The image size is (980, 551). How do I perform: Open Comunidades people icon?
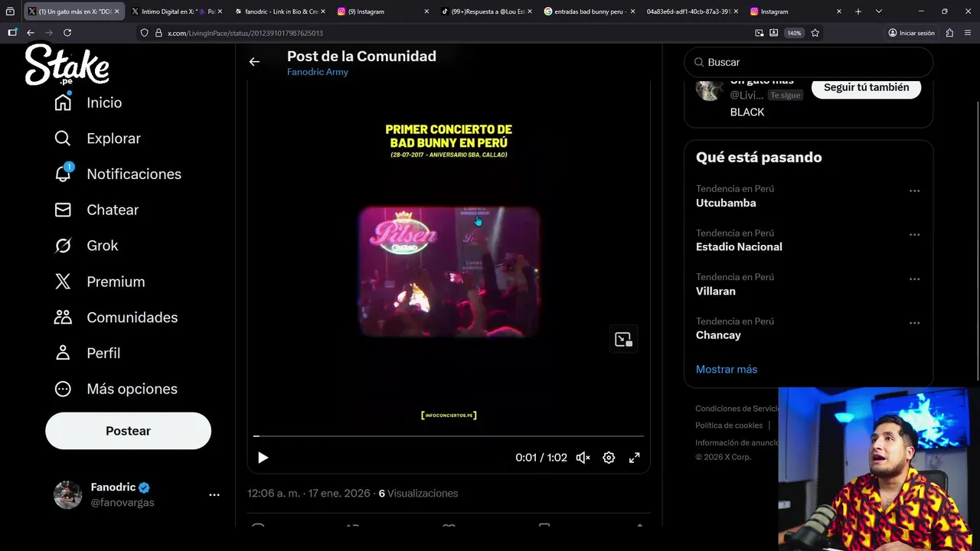point(63,317)
